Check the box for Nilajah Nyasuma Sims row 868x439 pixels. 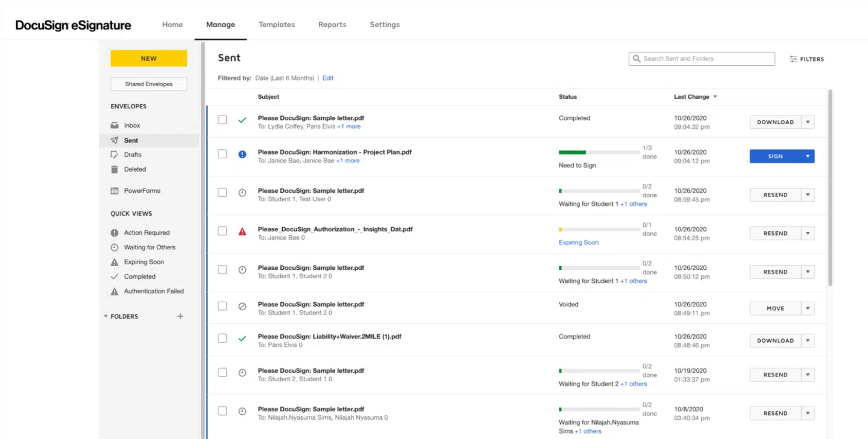click(x=222, y=411)
